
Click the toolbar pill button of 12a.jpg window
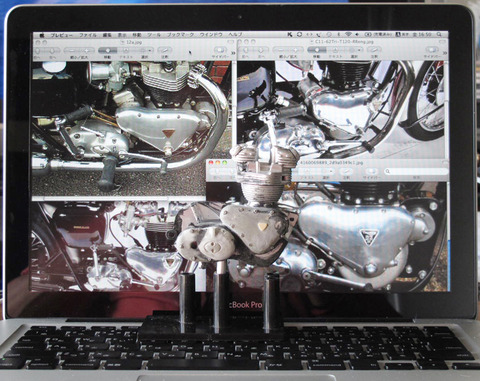pos(231,42)
